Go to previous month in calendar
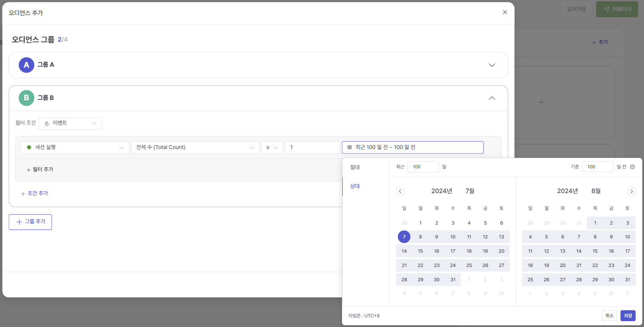 (x=400, y=191)
